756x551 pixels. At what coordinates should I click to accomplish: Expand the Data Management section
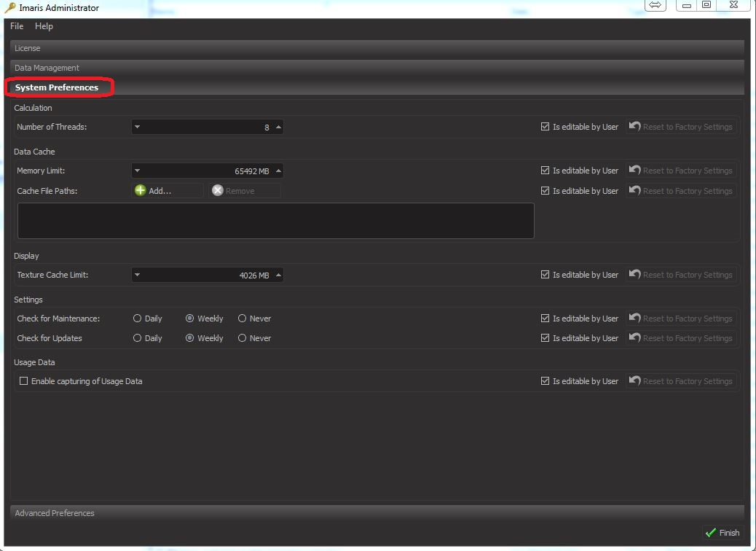tap(47, 68)
